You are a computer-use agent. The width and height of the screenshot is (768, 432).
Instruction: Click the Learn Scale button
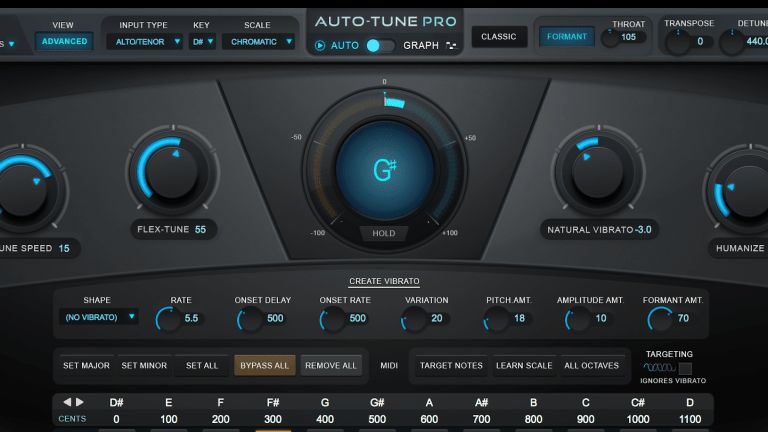[524, 365]
